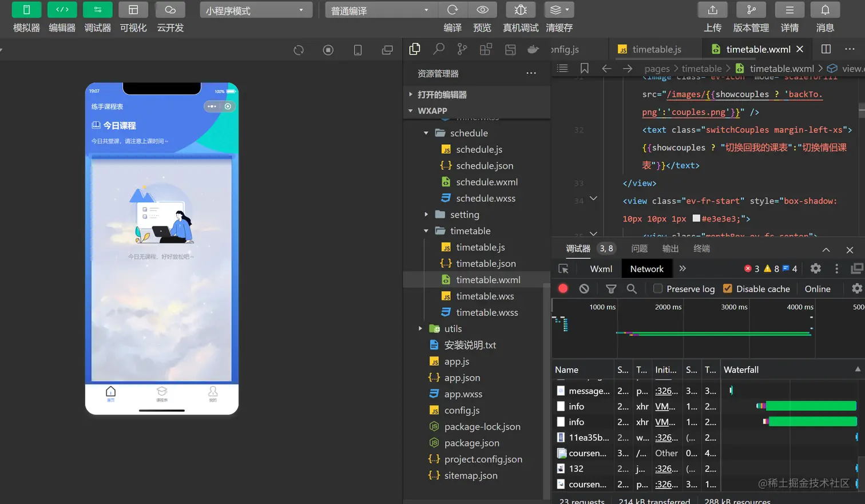Click the timetable breadcrumb segment
865x504 pixels.
(701, 69)
